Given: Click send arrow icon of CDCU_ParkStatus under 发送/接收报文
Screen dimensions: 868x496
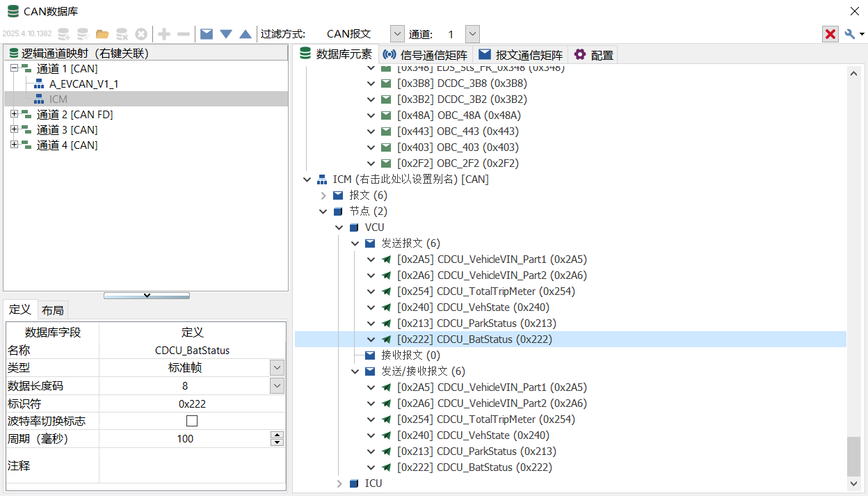Looking at the screenshot, I should point(387,451).
